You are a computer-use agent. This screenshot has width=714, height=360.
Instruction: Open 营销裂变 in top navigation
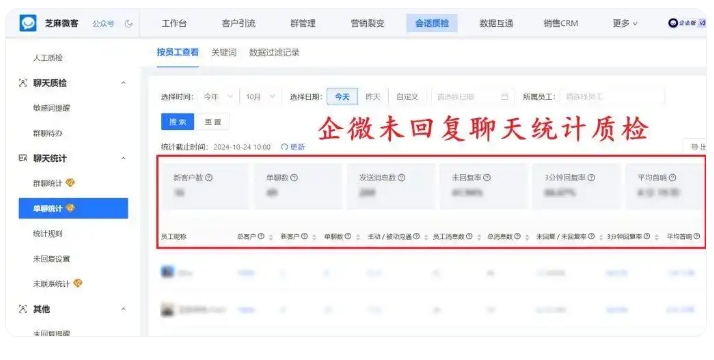coord(367,23)
